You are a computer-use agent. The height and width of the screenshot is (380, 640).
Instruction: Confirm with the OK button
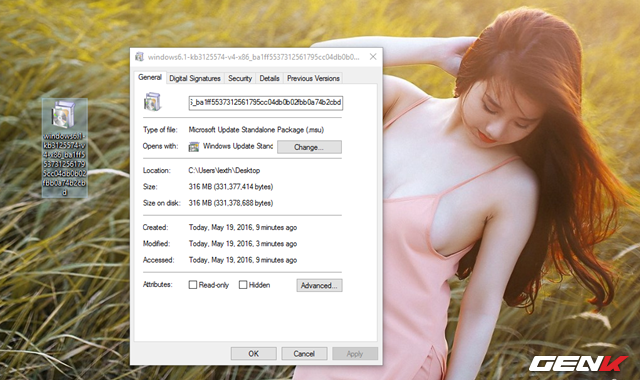[x=253, y=353]
